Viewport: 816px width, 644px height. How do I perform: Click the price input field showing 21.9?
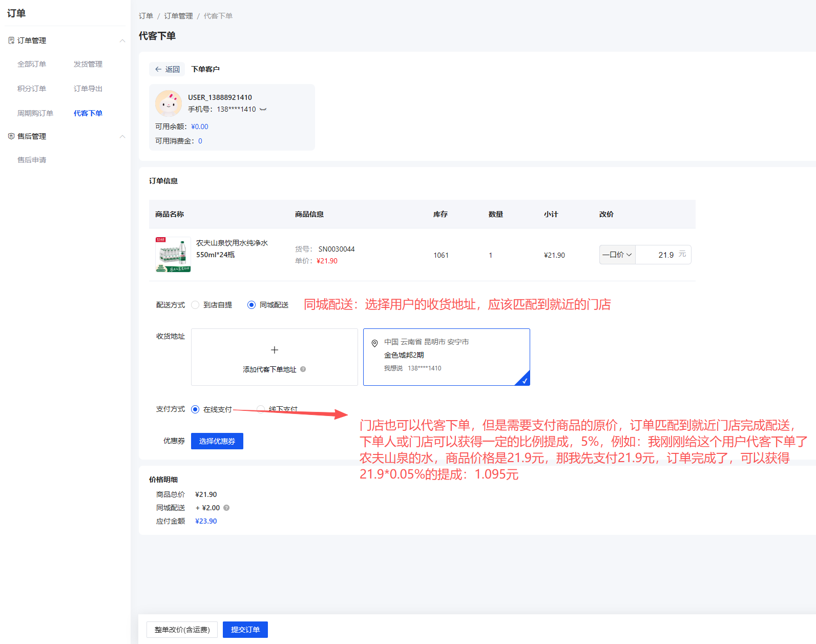click(x=657, y=255)
